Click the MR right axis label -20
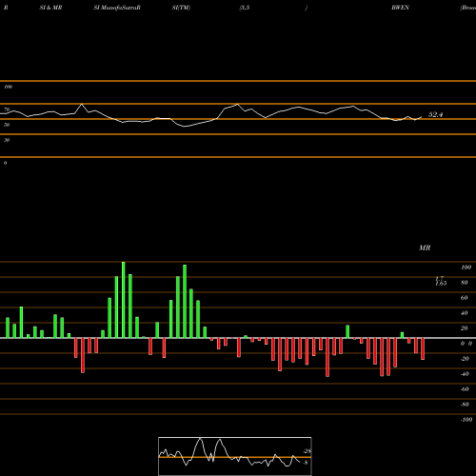This screenshot has height=476, width=476. 465,359
